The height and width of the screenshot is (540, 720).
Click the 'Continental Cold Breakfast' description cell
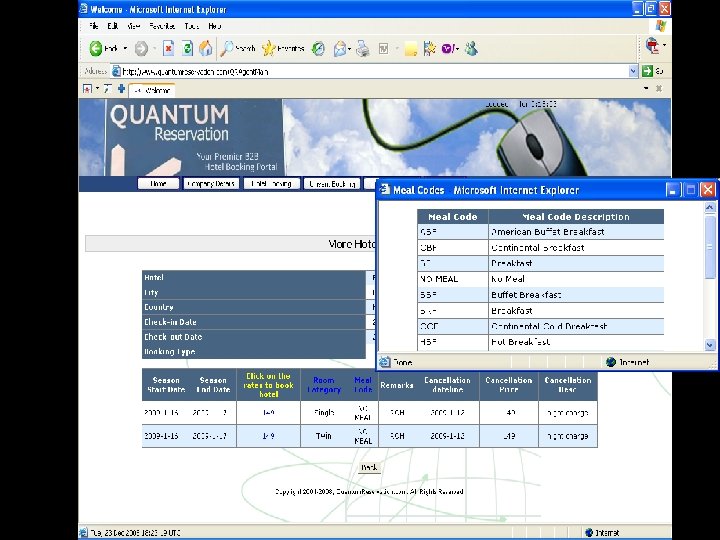point(576,326)
